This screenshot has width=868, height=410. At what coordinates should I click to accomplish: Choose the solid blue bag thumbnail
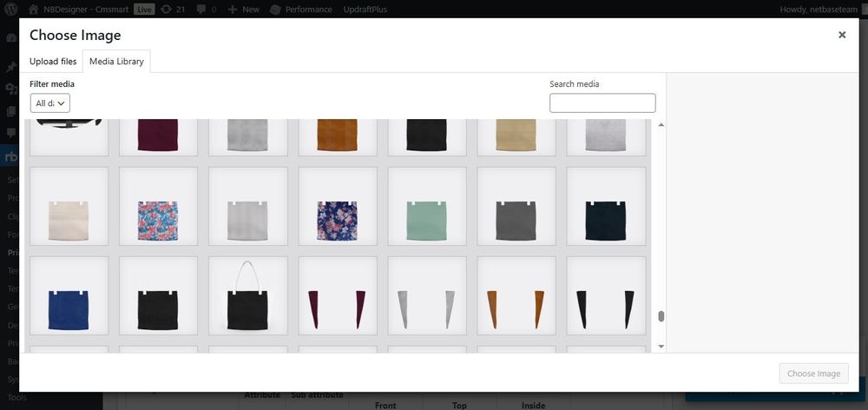(69, 295)
